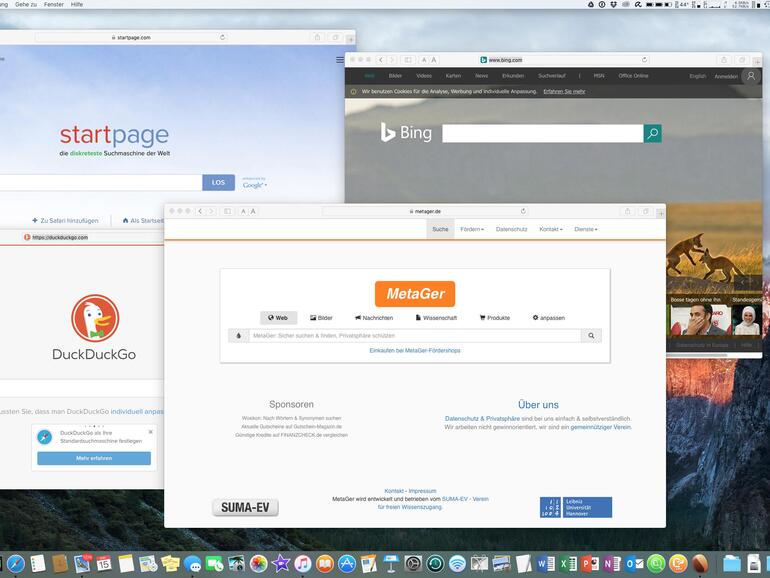Reload the metager.de page

coord(523,211)
